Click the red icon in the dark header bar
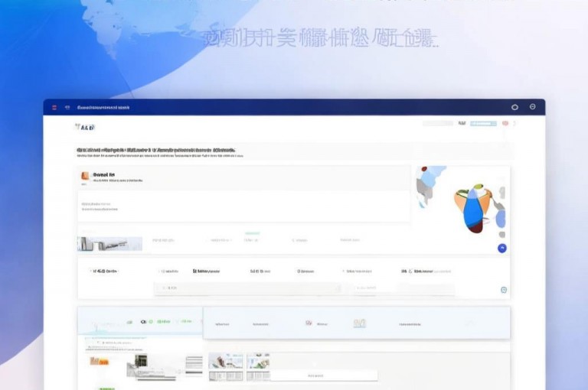Screen dimensions: 588x390 coord(54,108)
